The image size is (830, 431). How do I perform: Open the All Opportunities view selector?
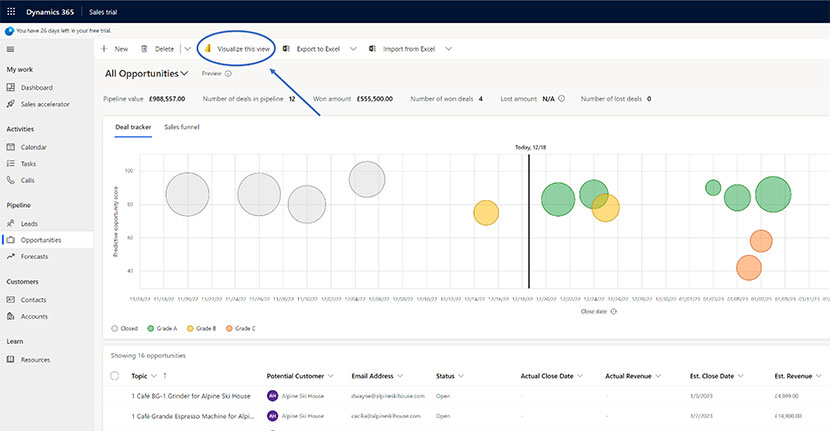click(x=147, y=74)
